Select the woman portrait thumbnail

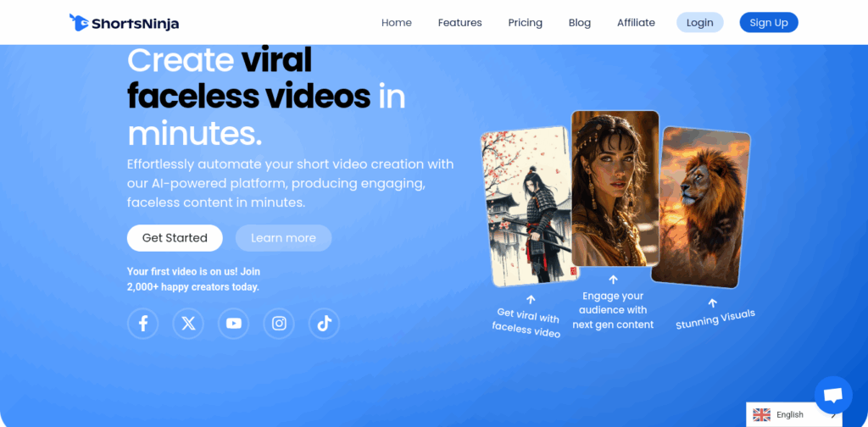[615, 189]
